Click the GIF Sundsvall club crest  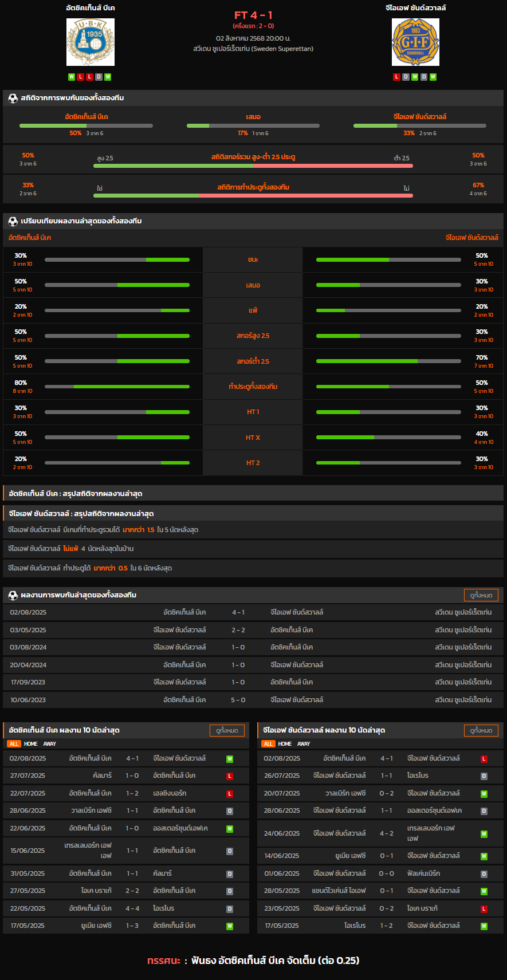tap(415, 42)
